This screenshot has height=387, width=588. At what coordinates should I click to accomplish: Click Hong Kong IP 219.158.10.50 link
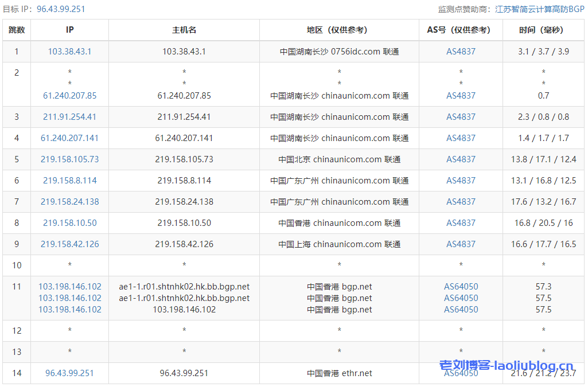[x=69, y=223]
